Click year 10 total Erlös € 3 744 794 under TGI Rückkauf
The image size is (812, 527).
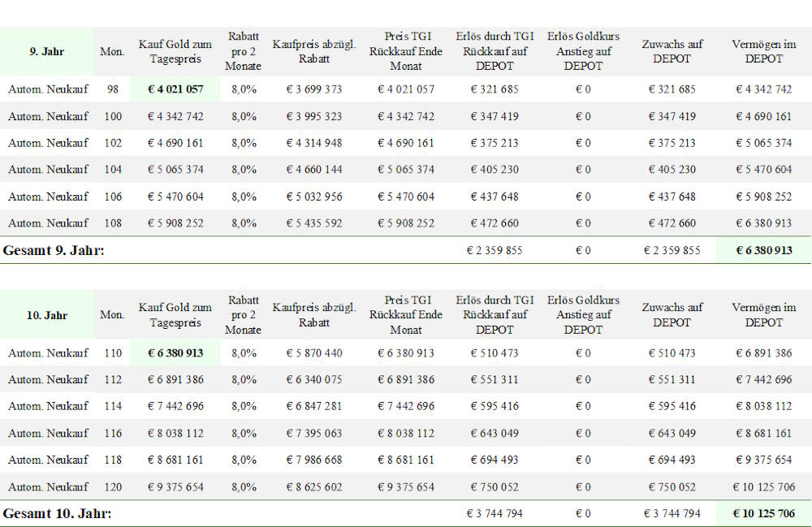pos(495,513)
